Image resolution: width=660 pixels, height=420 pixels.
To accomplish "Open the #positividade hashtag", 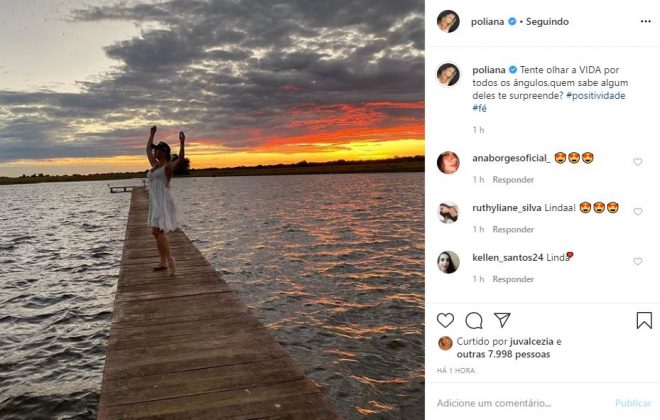I will tap(597, 95).
